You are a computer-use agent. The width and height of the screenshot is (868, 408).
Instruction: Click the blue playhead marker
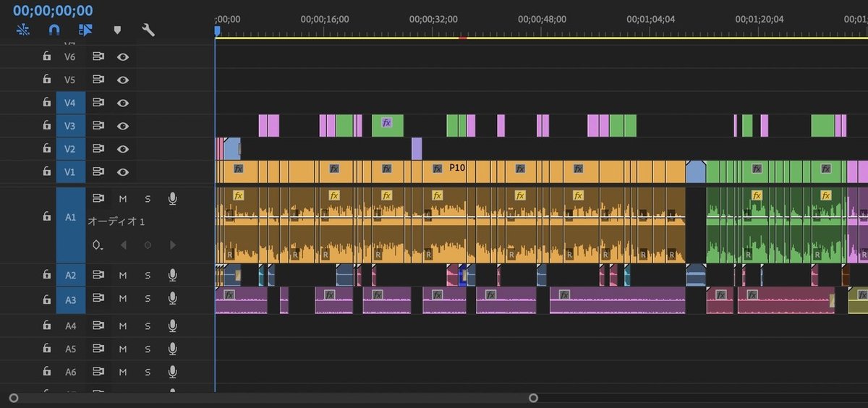tap(216, 30)
